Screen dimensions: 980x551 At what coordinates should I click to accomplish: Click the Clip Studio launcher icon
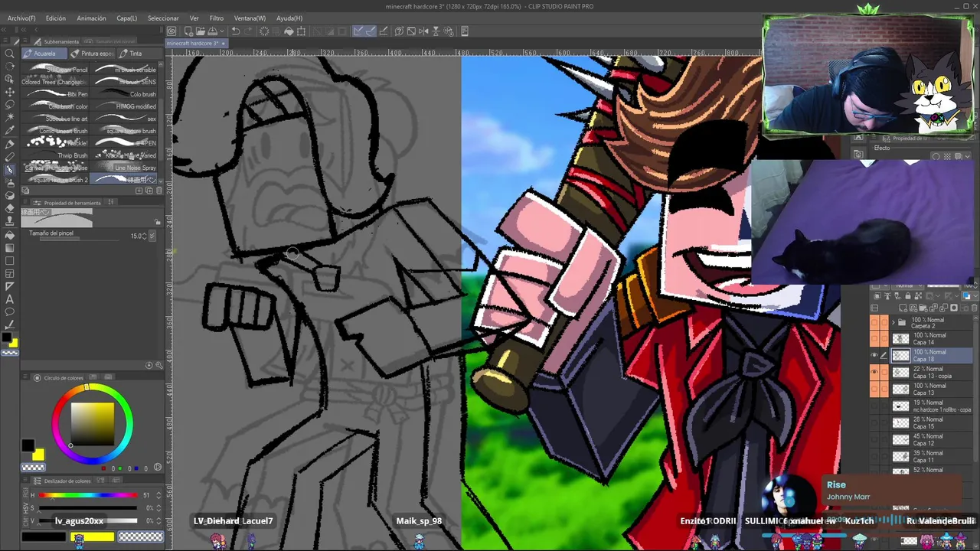tap(171, 31)
